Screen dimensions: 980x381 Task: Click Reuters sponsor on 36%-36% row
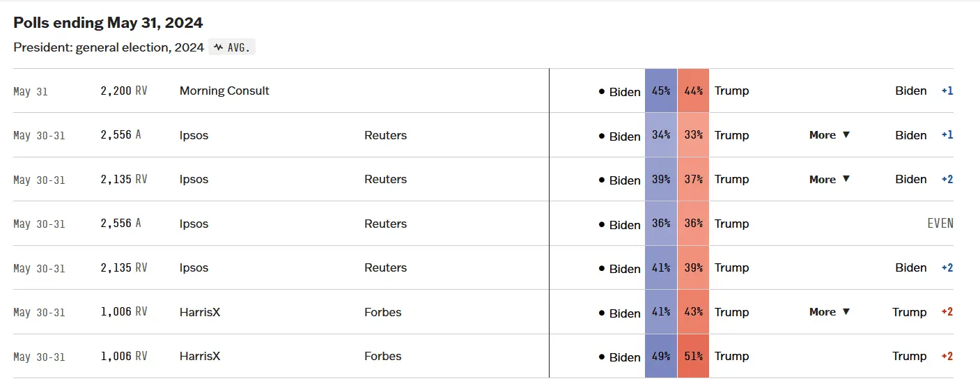385,224
